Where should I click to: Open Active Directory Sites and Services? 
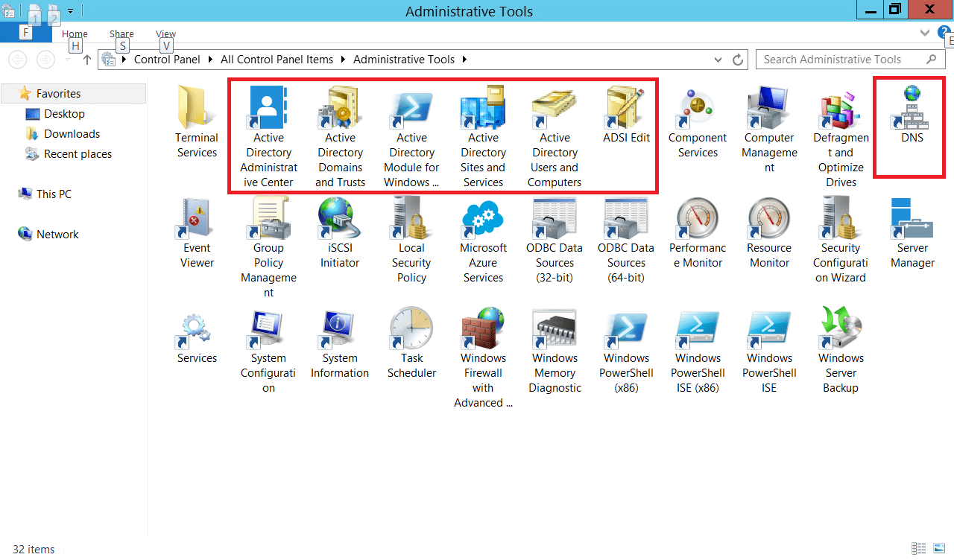point(483,138)
